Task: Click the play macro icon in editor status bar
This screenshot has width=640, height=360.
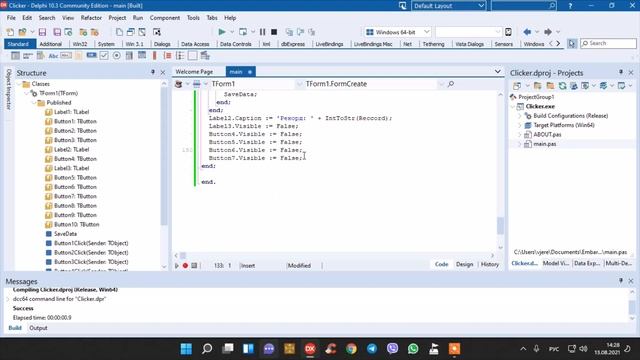Action: [177, 265]
